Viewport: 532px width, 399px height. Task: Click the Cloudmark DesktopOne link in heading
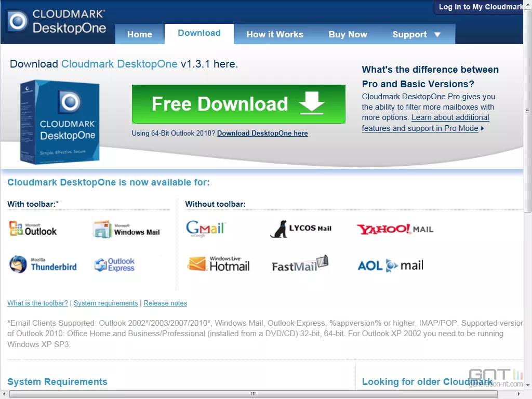click(x=119, y=64)
